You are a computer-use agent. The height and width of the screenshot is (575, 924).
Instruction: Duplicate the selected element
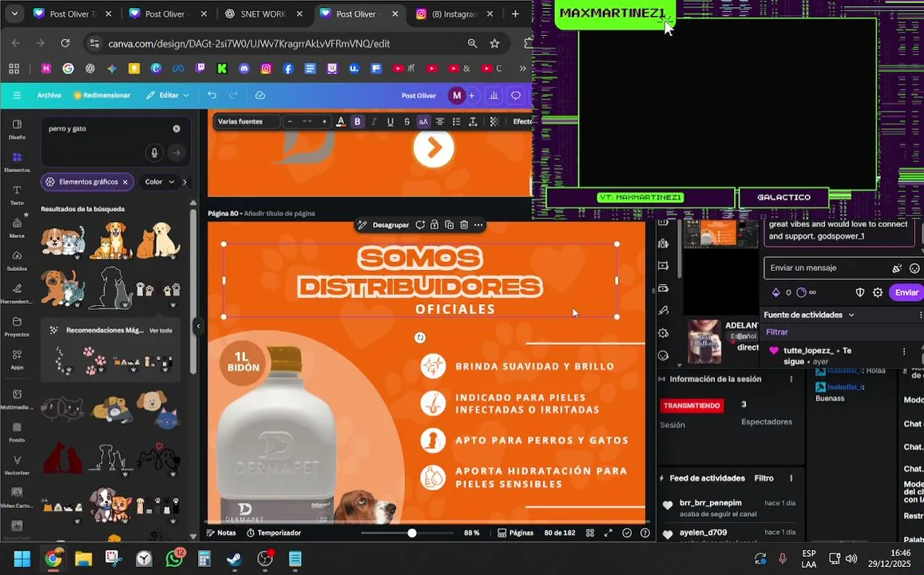pos(449,225)
